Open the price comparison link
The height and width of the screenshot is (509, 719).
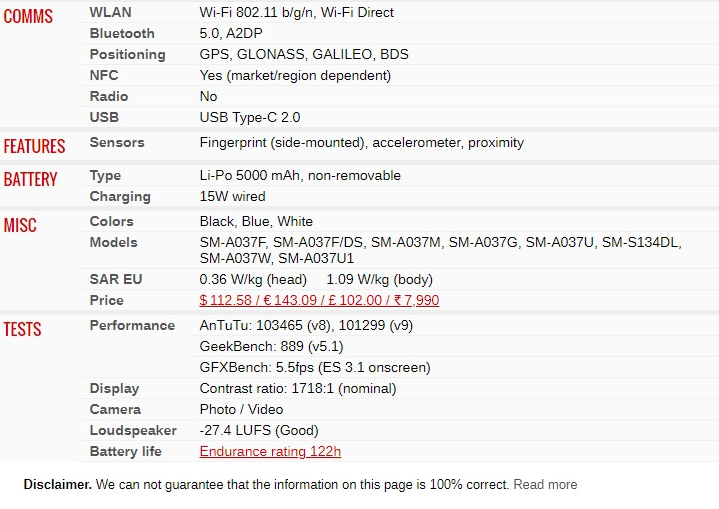(319, 300)
